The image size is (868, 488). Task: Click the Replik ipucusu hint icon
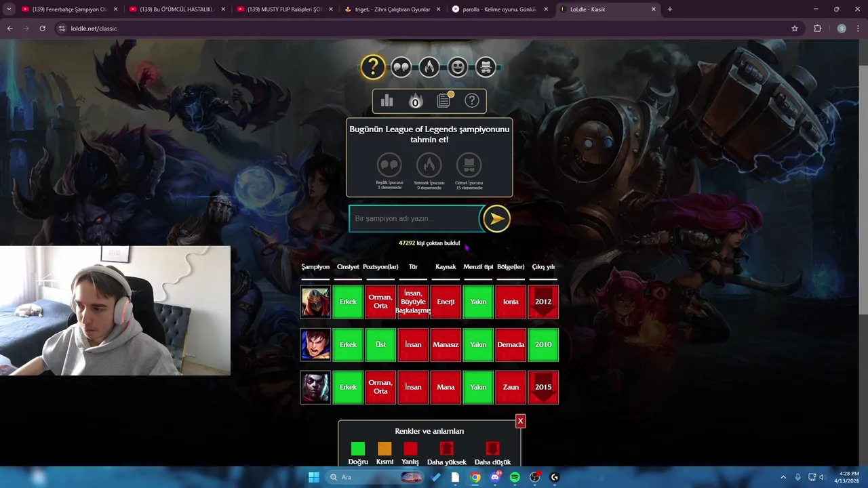tap(389, 165)
